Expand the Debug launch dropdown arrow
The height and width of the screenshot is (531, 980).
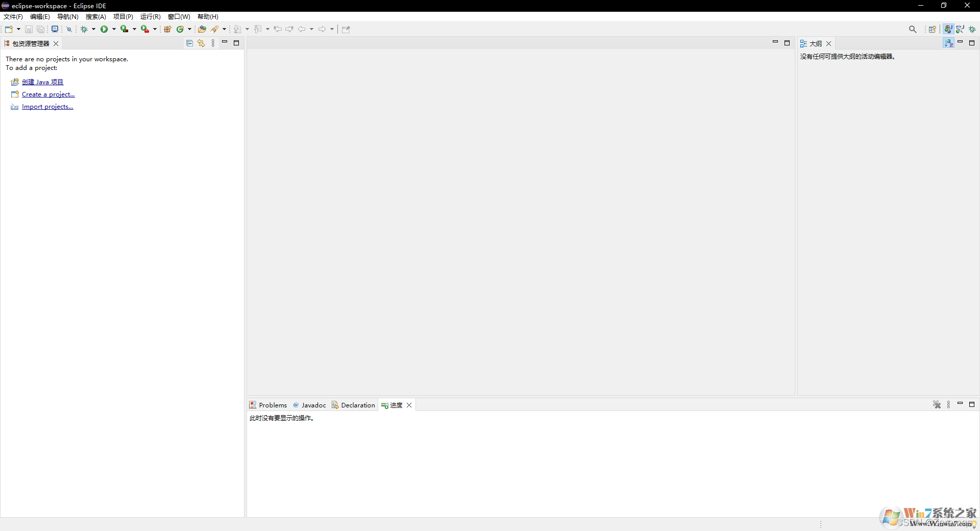(x=93, y=29)
